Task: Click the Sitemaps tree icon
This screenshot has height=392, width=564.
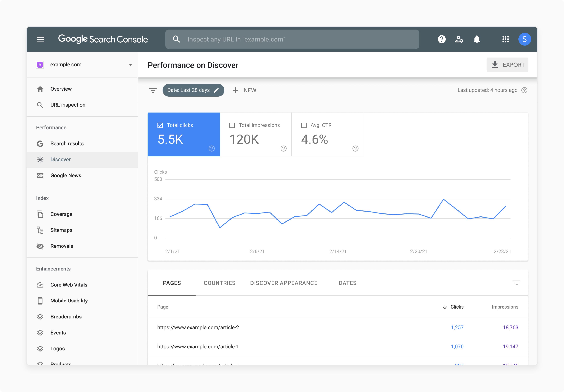Action: point(40,230)
